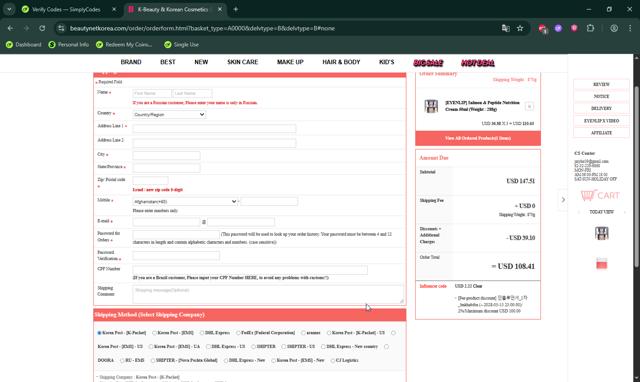Screen dimensions: 640x382
Task: Click the Zip/Postal code field
Action: pyautogui.click(x=150, y=180)
